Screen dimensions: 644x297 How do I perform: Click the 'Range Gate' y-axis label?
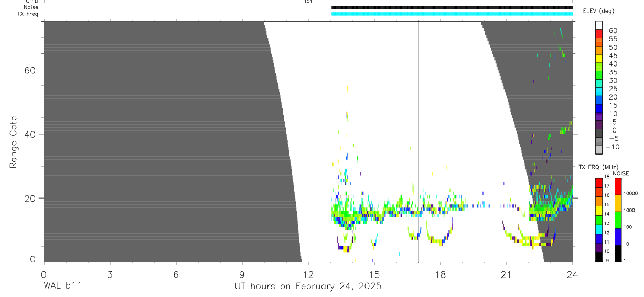click(14, 142)
